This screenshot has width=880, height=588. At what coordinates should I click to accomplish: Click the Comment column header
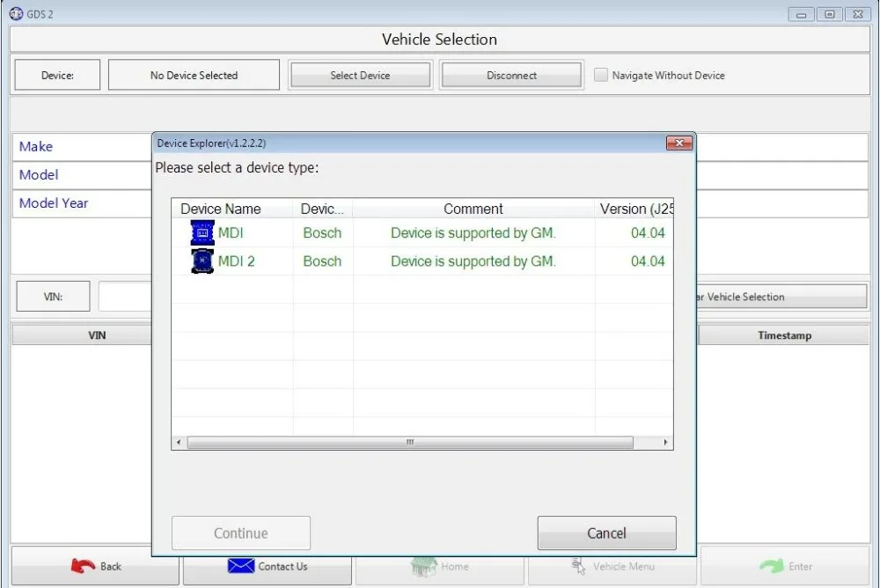click(x=473, y=209)
